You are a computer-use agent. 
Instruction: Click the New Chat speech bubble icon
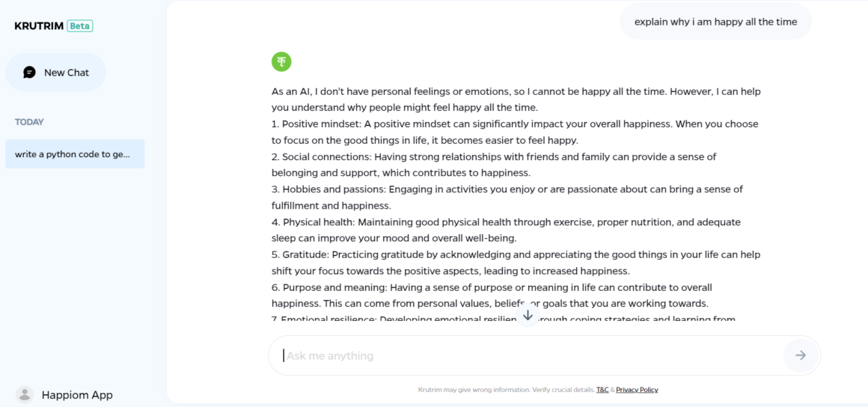coord(29,73)
